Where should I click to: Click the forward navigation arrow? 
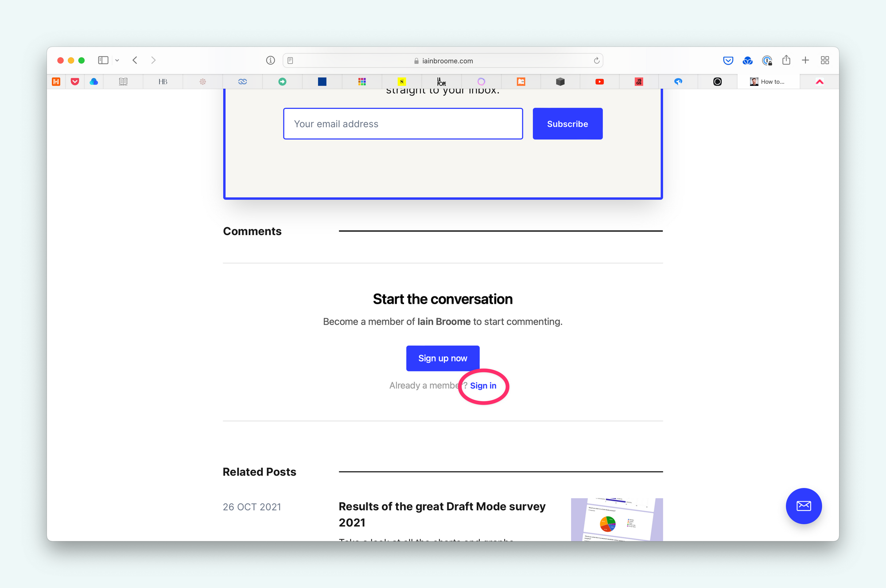[153, 60]
